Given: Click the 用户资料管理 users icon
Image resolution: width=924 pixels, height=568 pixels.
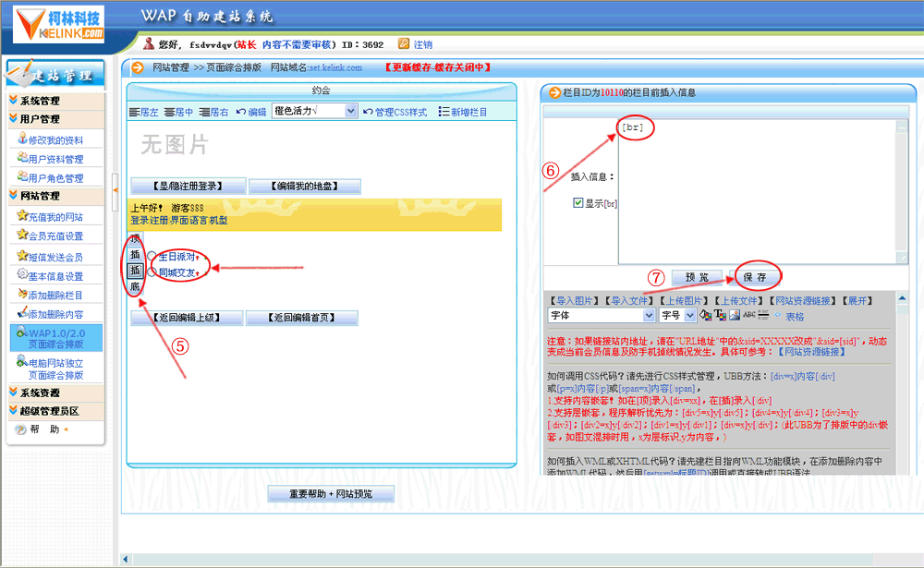Looking at the screenshot, I should coord(22,157).
